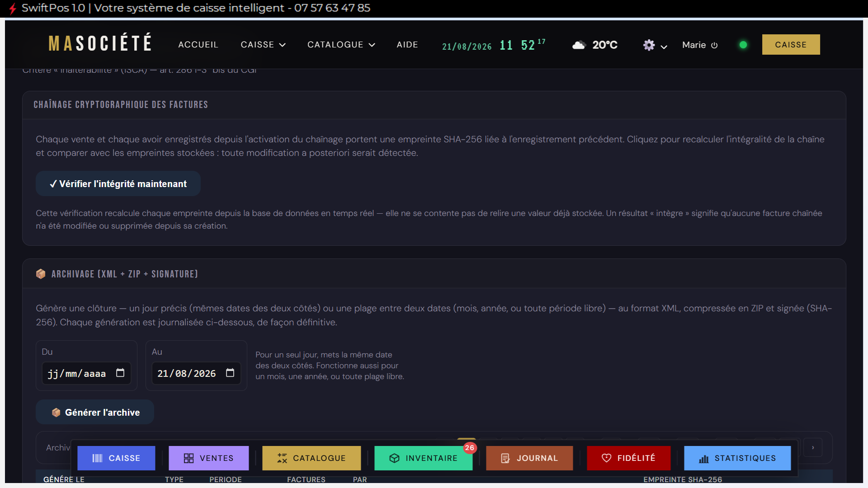Click the user name Marie
Screen dimensions: 868x488
694,45
